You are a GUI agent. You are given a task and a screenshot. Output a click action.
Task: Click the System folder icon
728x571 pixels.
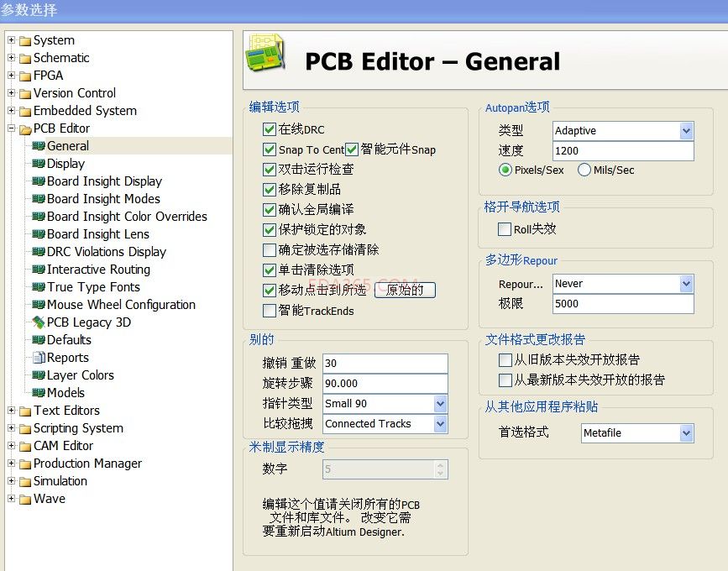(25, 41)
